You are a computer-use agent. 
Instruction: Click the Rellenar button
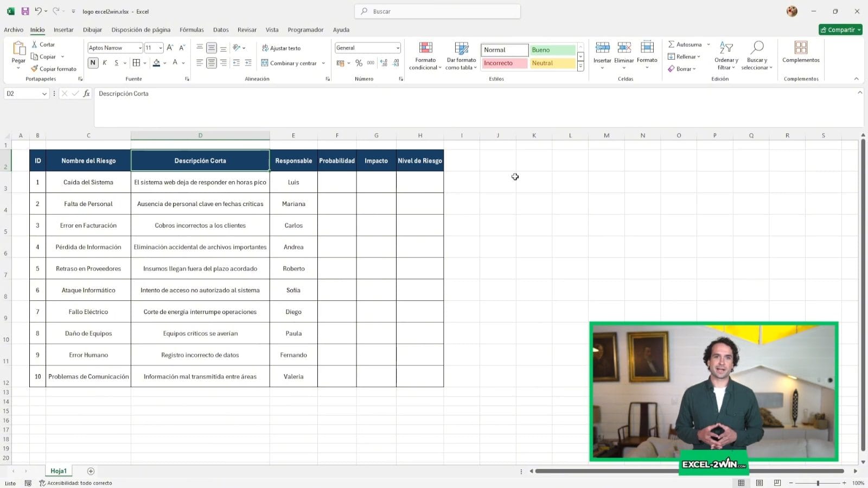click(x=684, y=56)
